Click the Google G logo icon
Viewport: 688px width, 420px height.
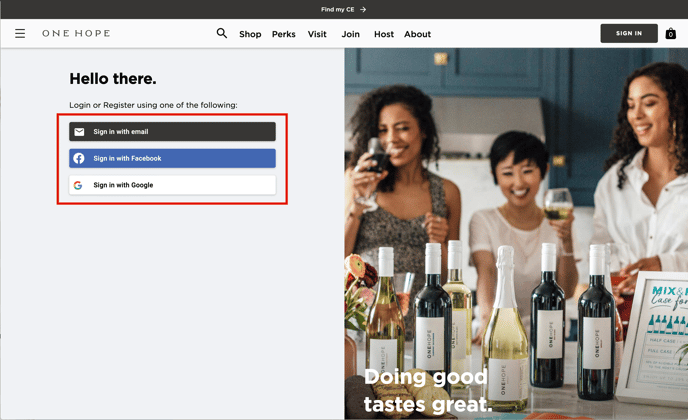pos(78,185)
